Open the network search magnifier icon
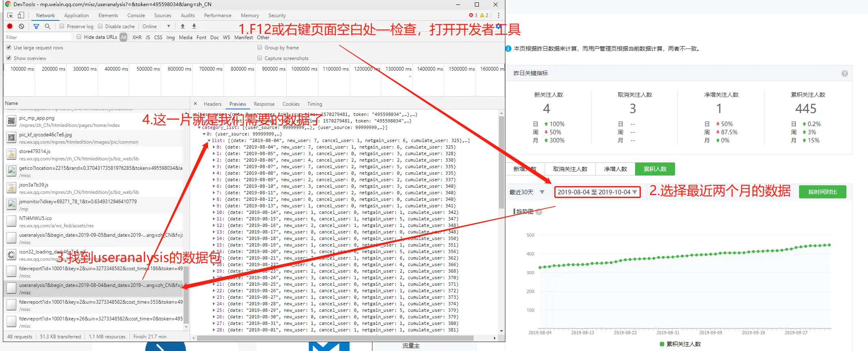This screenshot has width=868, height=351. (x=47, y=26)
